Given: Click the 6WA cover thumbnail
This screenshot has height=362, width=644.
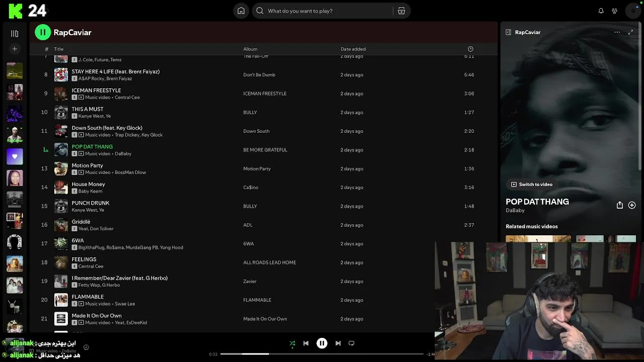Looking at the screenshot, I should click(x=61, y=243).
